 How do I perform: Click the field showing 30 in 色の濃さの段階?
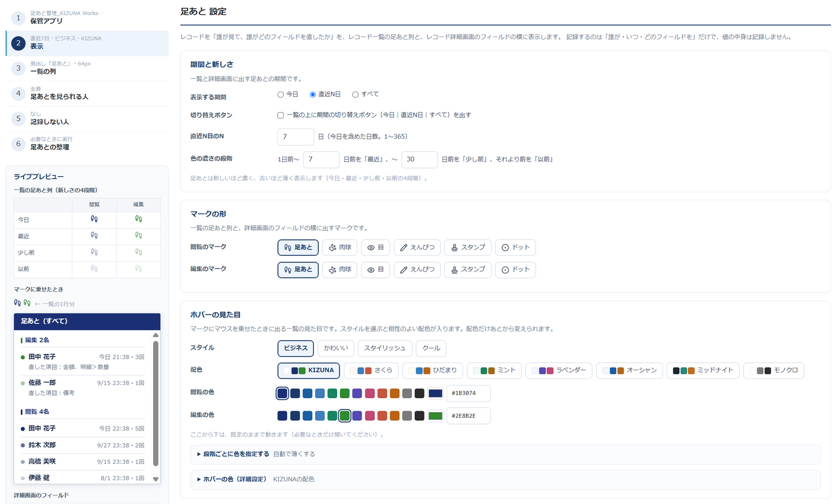tap(420, 160)
